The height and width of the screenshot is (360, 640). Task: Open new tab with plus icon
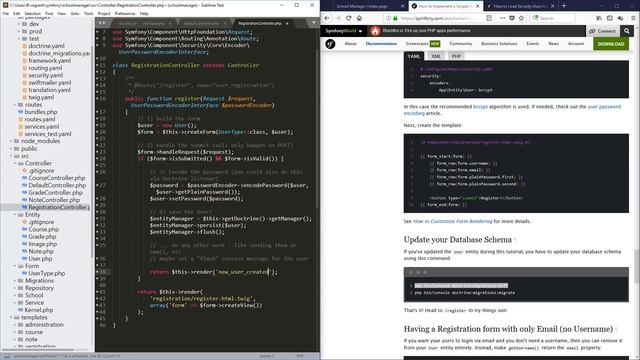(x=564, y=6)
